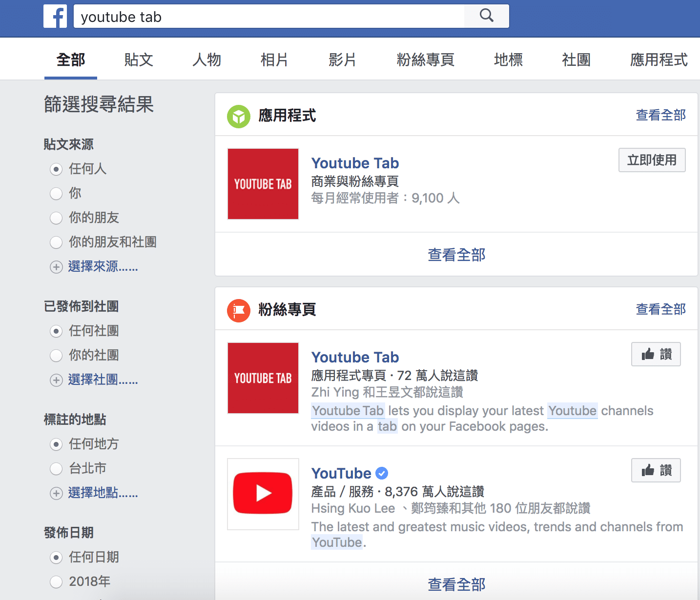Click the text 商業與粉絲專頁
This screenshot has height=600, width=700.
click(x=355, y=181)
